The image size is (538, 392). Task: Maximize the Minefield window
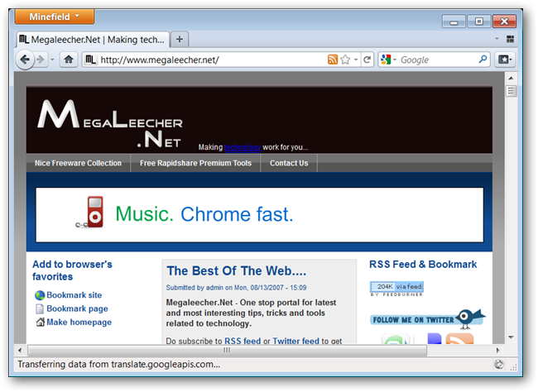[479, 22]
